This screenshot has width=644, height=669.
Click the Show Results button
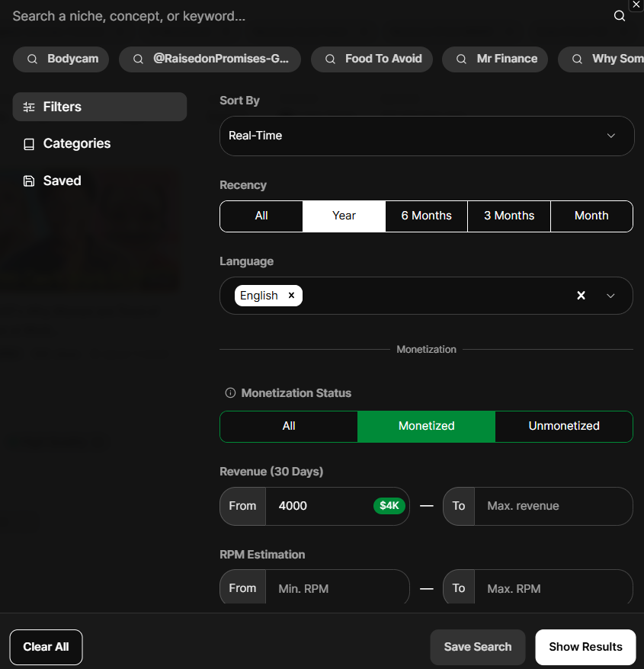[585, 647]
